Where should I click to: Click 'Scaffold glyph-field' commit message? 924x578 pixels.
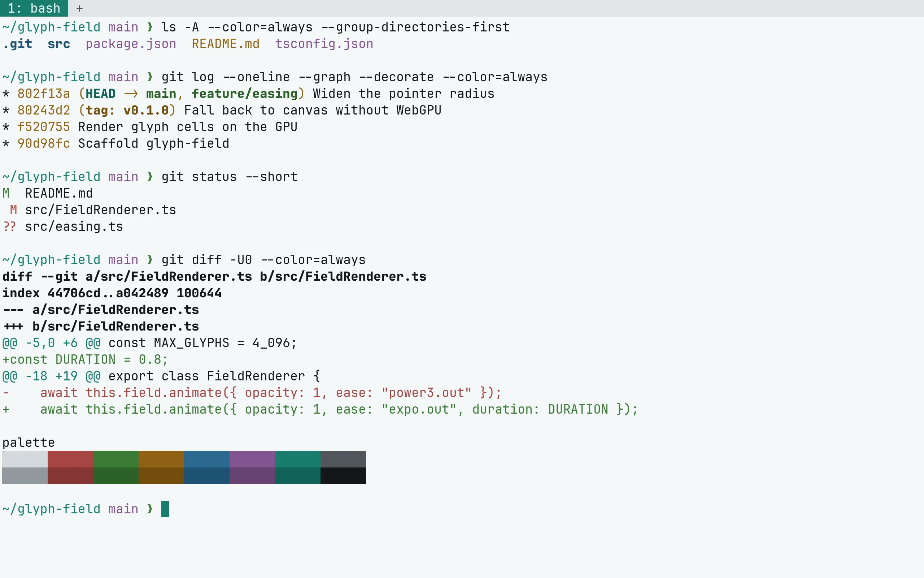point(154,144)
